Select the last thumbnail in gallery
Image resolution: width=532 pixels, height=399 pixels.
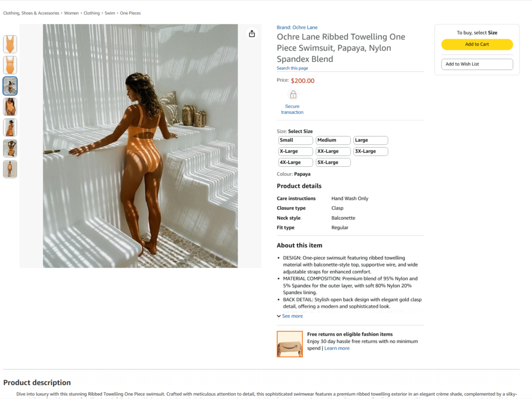pos(10,169)
